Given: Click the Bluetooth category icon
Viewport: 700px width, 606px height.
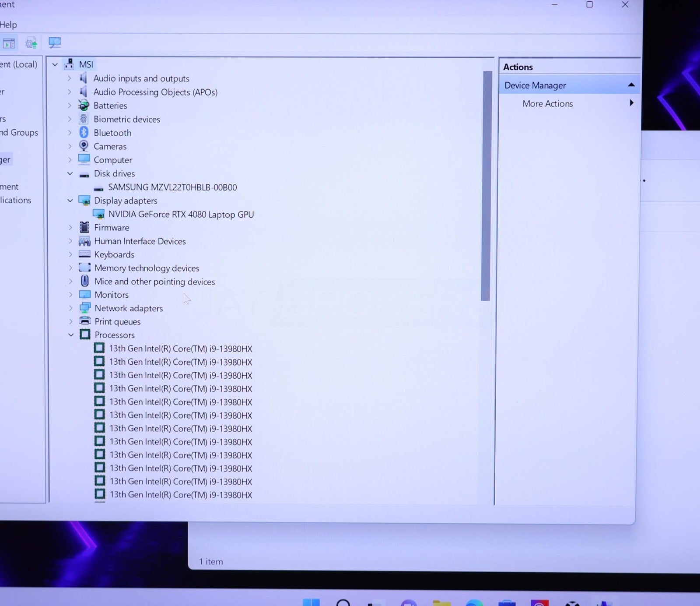Looking at the screenshot, I should point(84,132).
